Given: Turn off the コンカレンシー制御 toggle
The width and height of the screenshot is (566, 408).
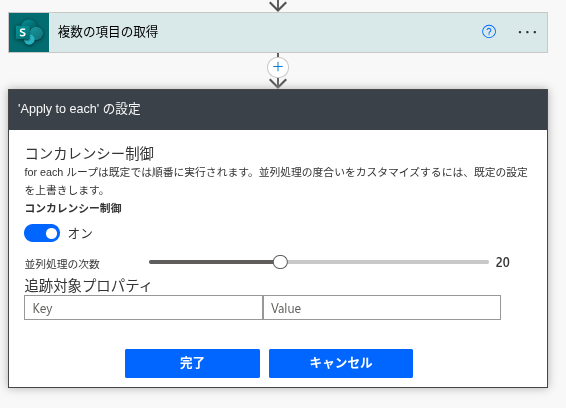Looking at the screenshot, I should [x=42, y=233].
